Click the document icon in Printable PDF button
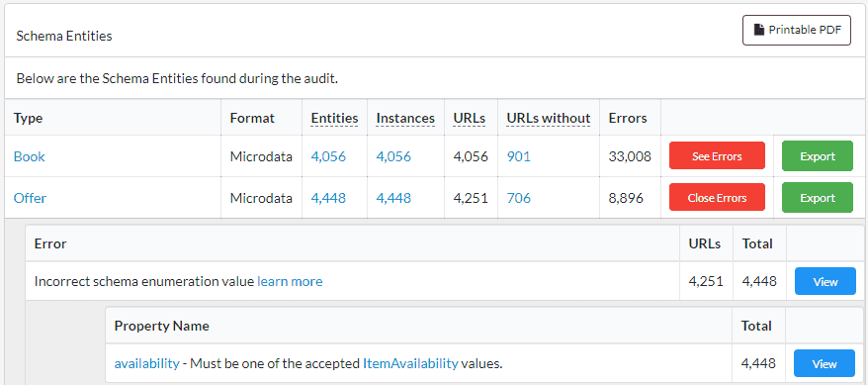The height and width of the screenshot is (385, 868). [x=760, y=30]
